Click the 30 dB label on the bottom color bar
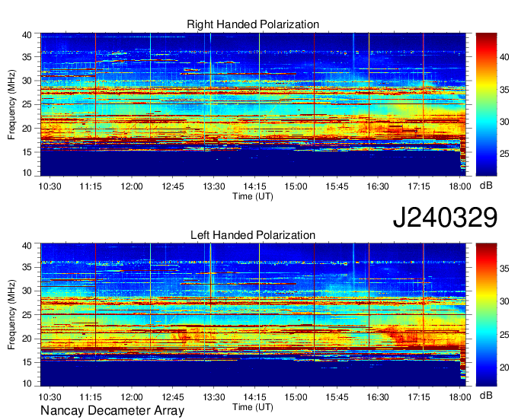Screen dimensions: 518x420 [504, 301]
